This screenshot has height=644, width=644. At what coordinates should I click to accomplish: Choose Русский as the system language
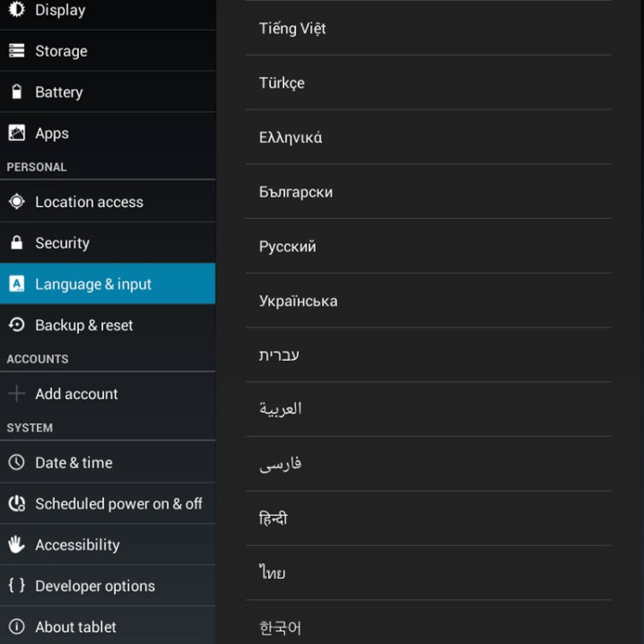point(428,246)
